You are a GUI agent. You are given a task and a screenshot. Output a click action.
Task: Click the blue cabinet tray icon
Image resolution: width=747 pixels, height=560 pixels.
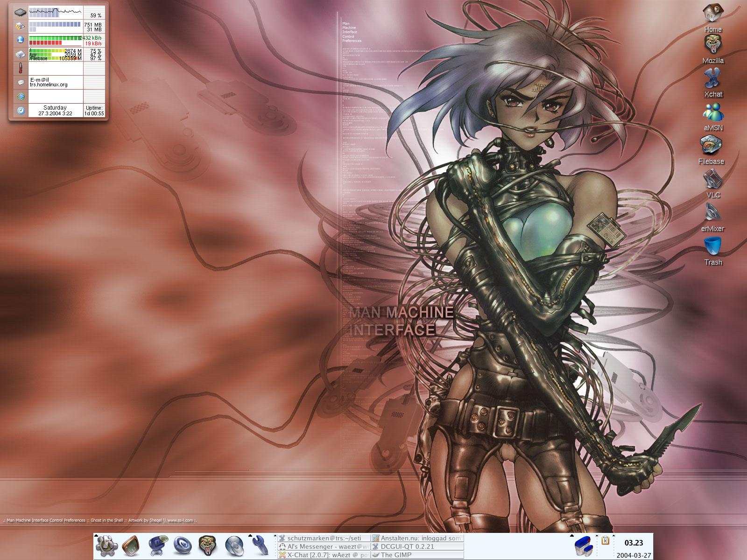pyautogui.click(x=583, y=545)
